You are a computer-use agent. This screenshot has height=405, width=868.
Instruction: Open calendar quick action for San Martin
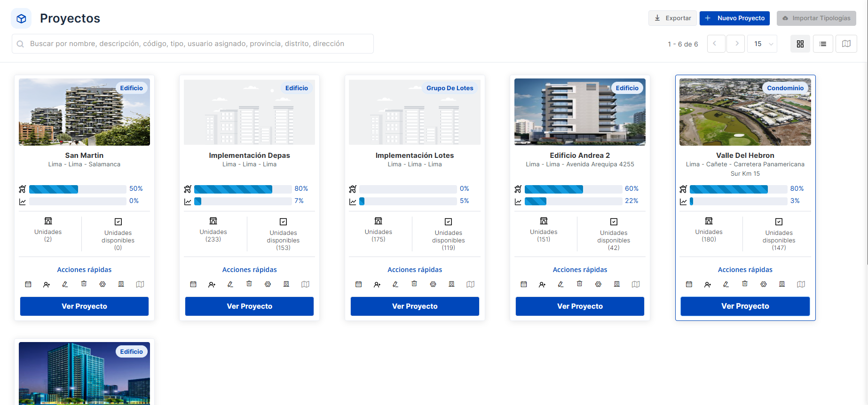tap(28, 284)
